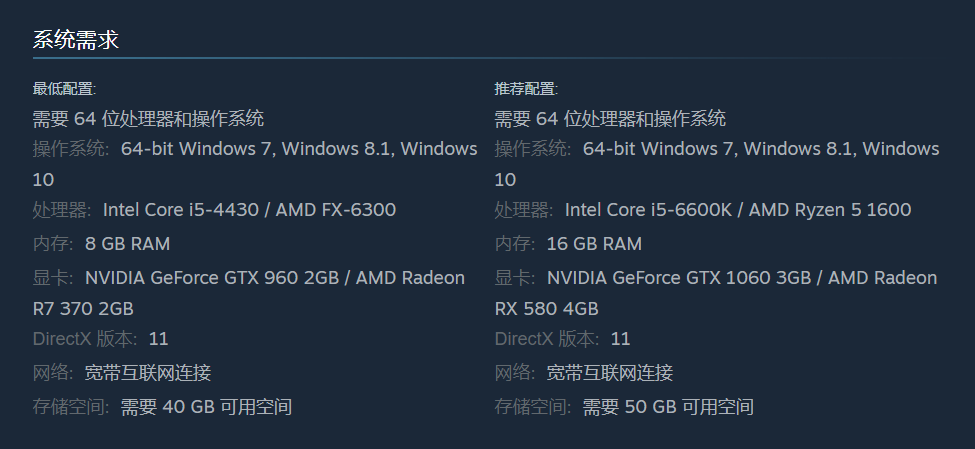Click 需要 50 GB 可用空间 storage text
Screen dimensions: 975x449
point(668,407)
